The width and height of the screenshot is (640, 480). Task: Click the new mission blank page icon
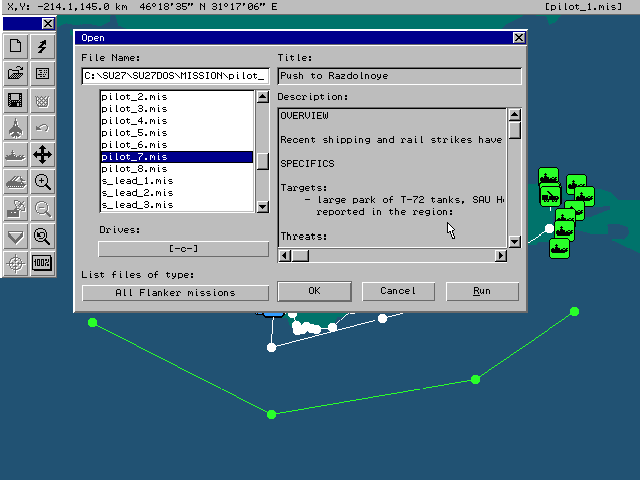point(15,45)
